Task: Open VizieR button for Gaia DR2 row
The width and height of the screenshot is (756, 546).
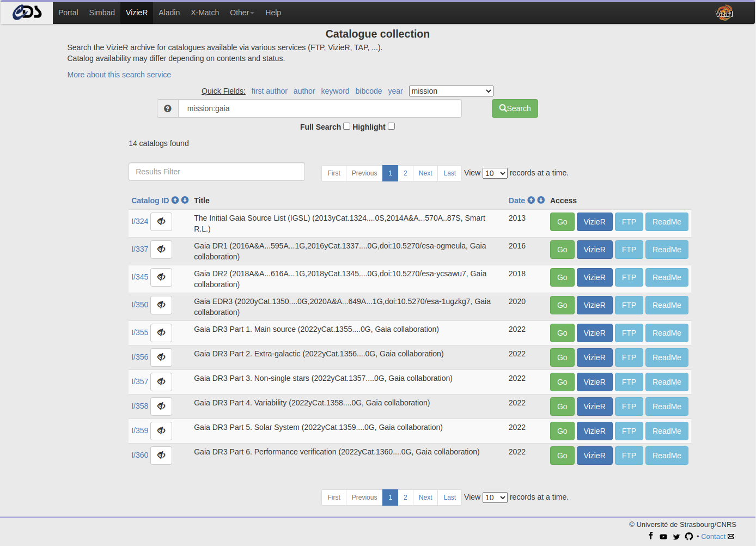Action: point(595,277)
